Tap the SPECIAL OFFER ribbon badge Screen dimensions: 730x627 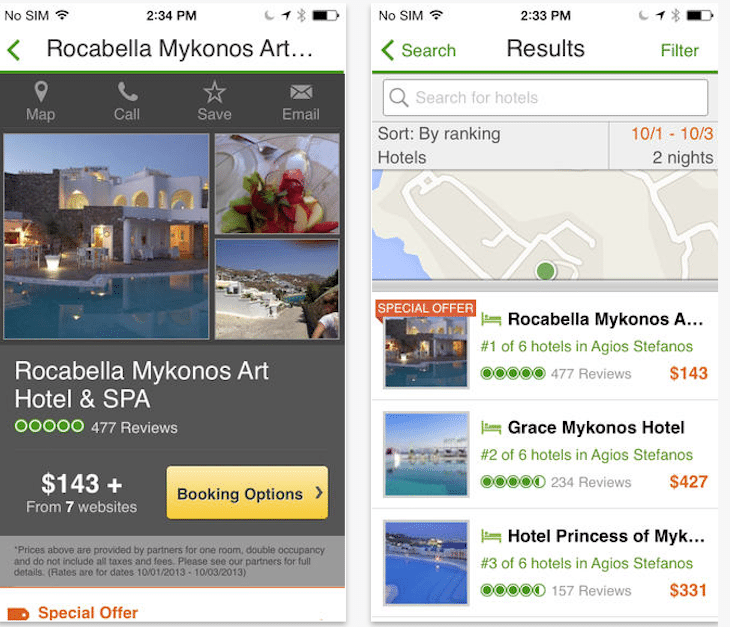(425, 308)
